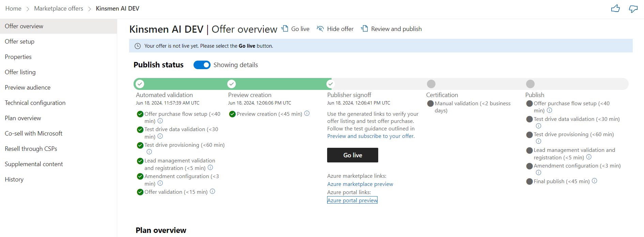The image size is (644, 237).
Task: Click the thumbs down feedback icon
Action: pyautogui.click(x=633, y=9)
